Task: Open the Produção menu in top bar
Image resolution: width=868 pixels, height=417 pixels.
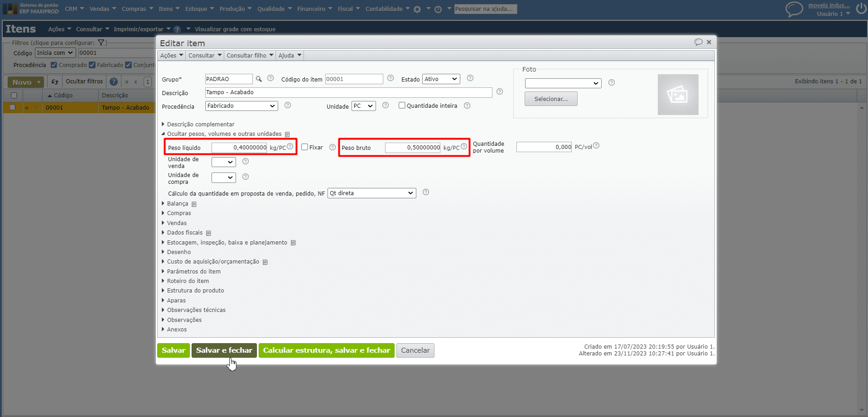Action: pyautogui.click(x=236, y=9)
